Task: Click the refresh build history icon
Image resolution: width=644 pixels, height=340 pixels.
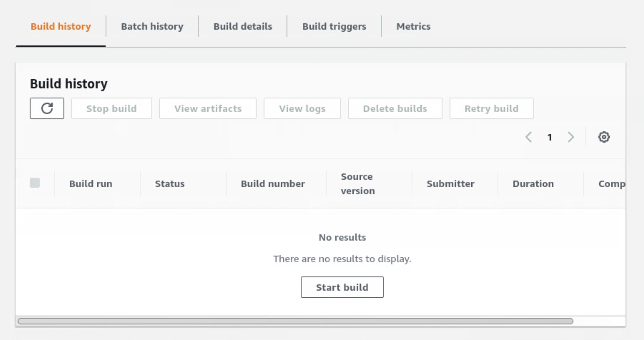Action: [47, 108]
